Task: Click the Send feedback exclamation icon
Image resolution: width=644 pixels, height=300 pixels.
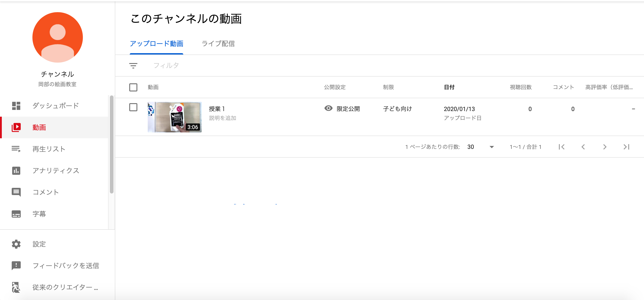Action: (x=16, y=266)
